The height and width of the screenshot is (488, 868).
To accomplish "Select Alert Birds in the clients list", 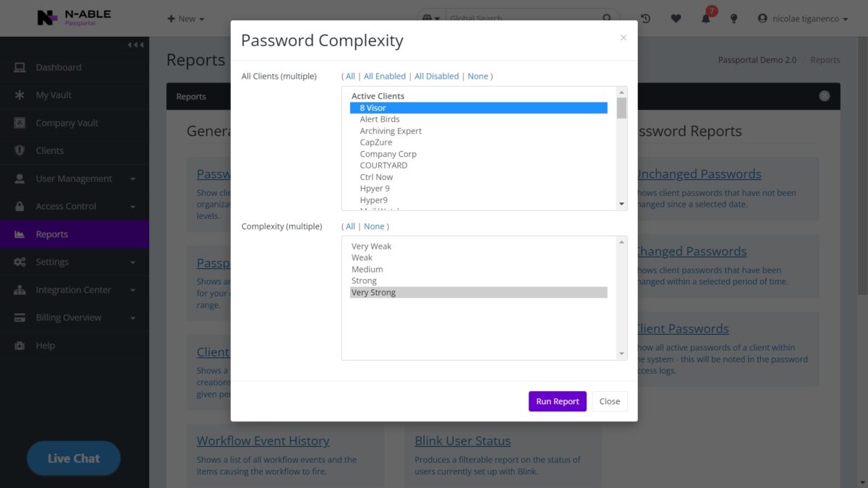I will [380, 119].
